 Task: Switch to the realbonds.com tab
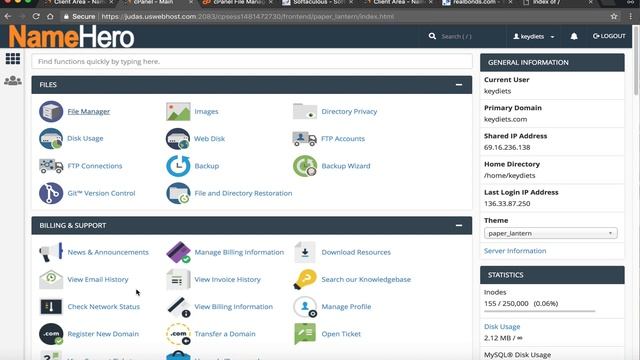coord(476,3)
